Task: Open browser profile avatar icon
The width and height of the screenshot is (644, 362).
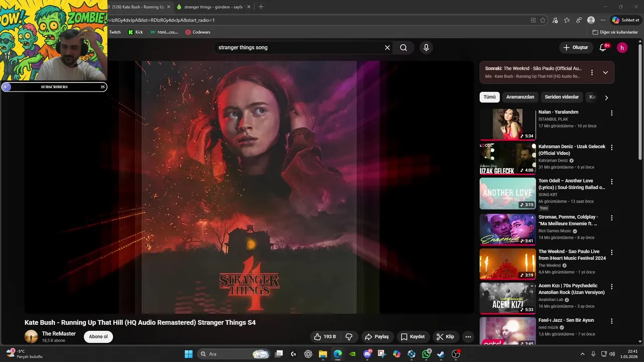Action: [x=591, y=20]
